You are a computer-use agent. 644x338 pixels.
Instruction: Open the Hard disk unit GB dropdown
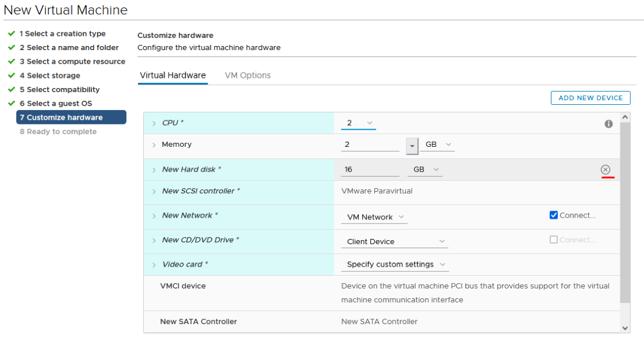pyautogui.click(x=425, y=169)
